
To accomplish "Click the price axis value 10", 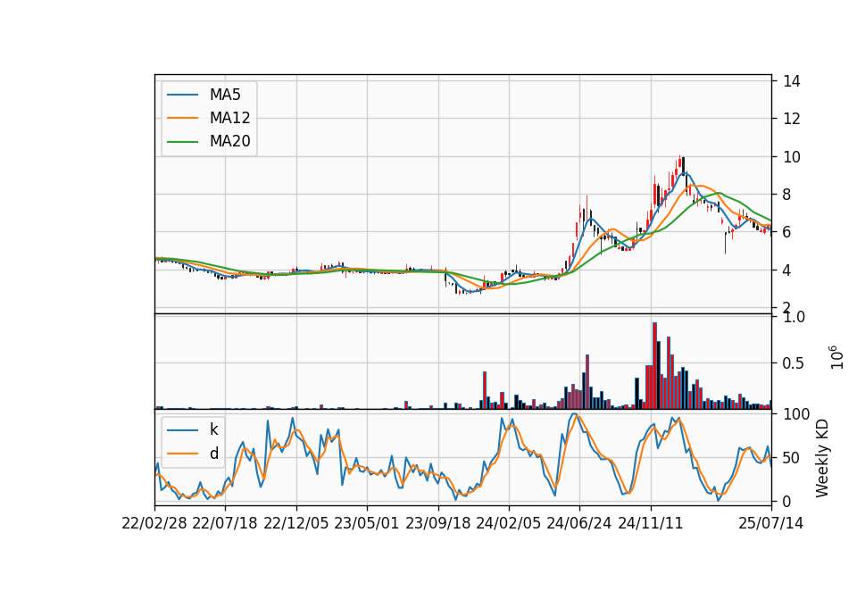I will point(792,157).
